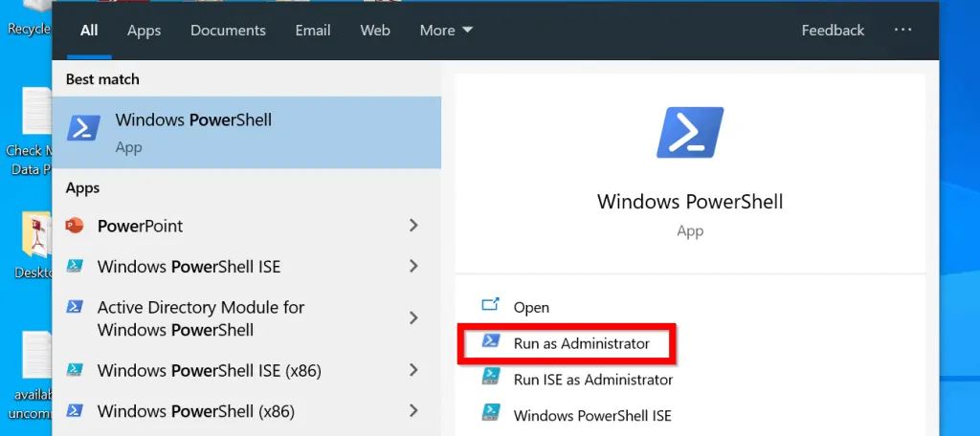
Task: Click the Windows PowerShell title in preview
Action: pos(690,202)
